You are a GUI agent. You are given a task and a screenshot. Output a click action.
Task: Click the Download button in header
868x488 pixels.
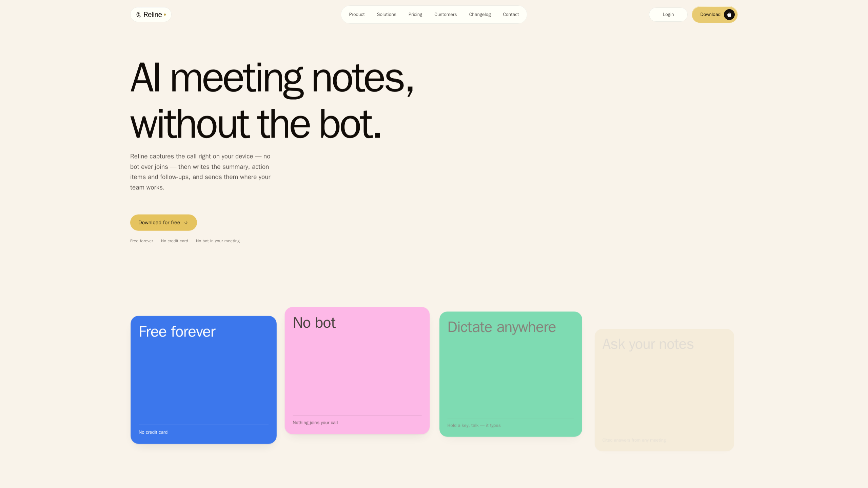714,15
